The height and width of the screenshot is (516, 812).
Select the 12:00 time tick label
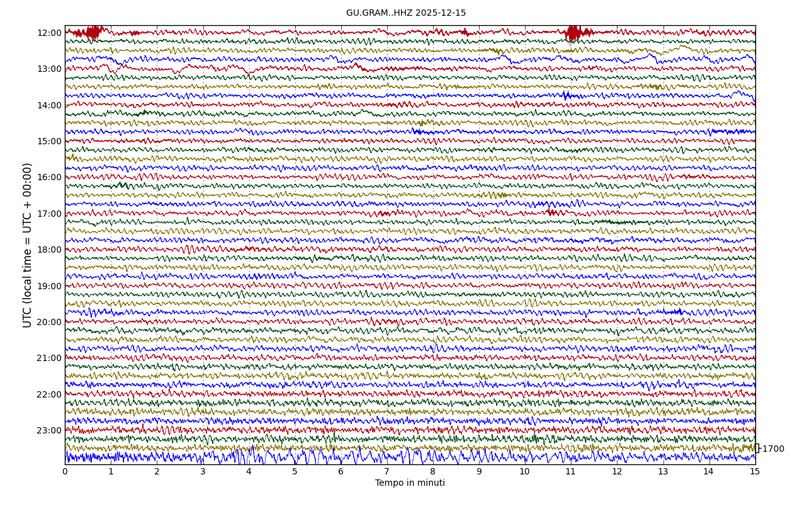point(49,33)
